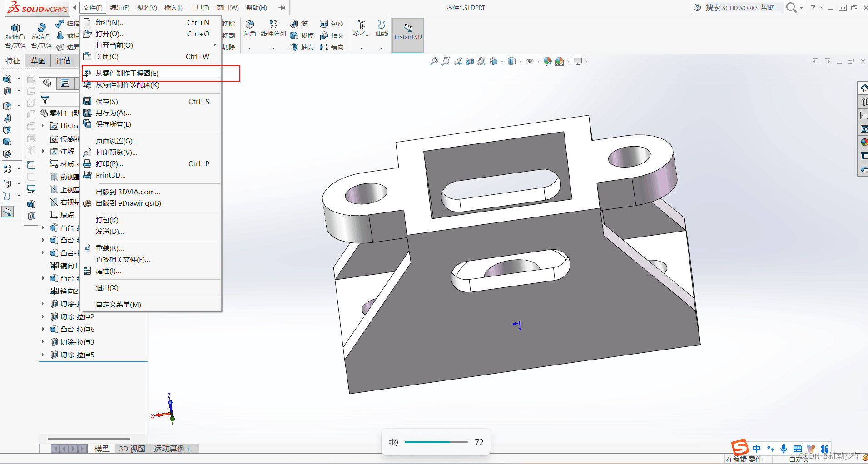Choose 从零件制作装配体(K) menu item
868x464 pixels.
click(151, 84)
